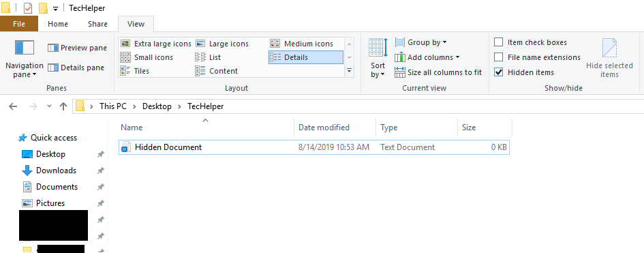
Task: Click the pin icon next to Documents
Action: pyautogui.click(x=100, y=187)
